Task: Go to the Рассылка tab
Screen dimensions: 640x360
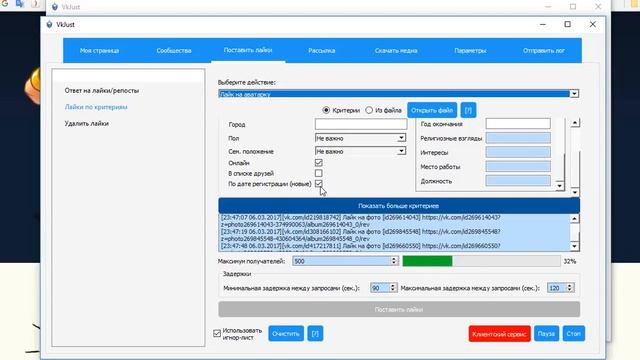Action: 322,51
